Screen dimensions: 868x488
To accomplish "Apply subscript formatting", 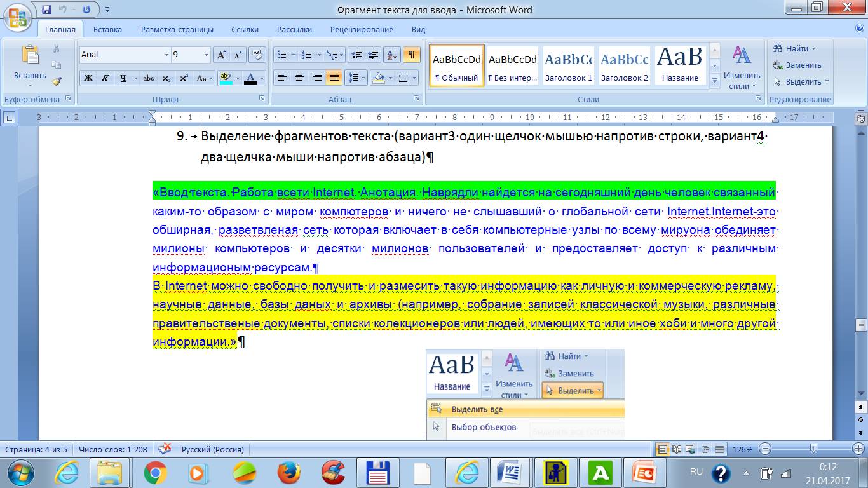I will point(166,78).
